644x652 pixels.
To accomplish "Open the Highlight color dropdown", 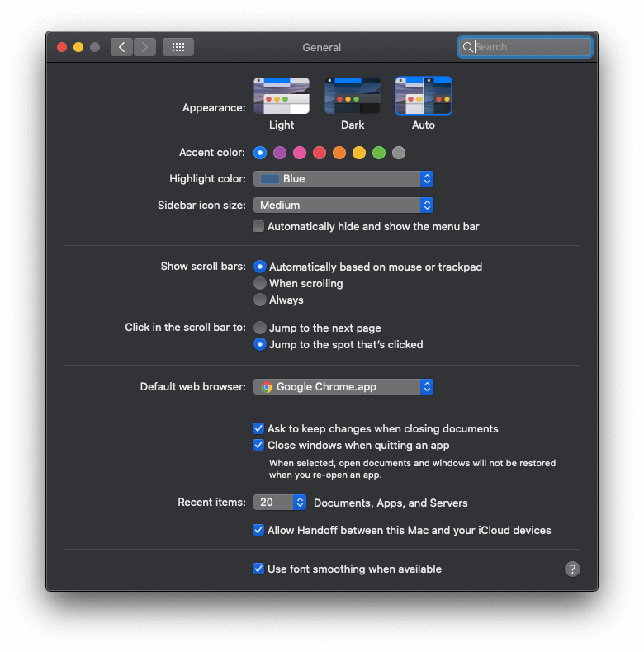I will (343, 179).
